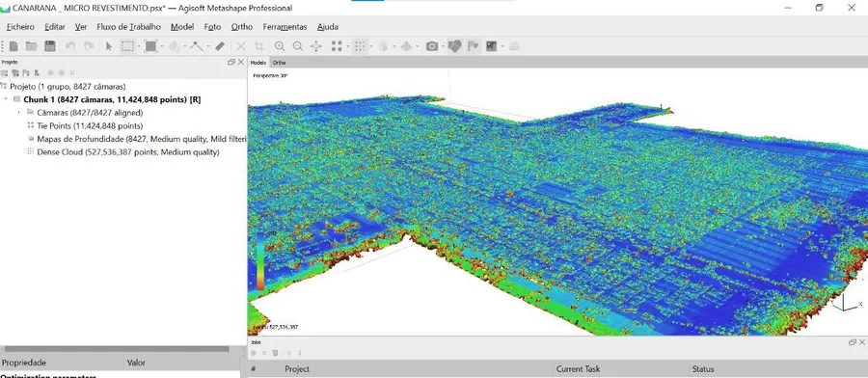Close the Projeto panel
The image size is (868, 378).
[241, 62]
